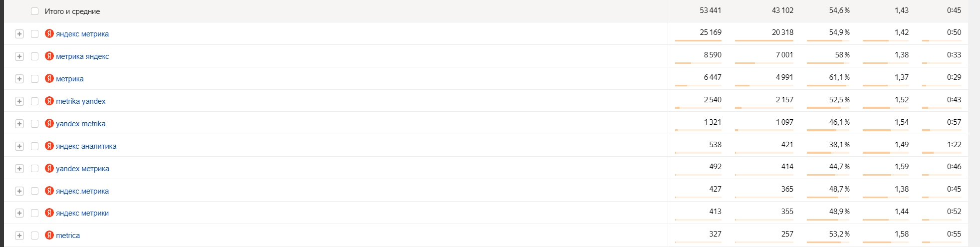Expand the 'метрика' row with plus button

pyautogui.click(x=19, y=79)
